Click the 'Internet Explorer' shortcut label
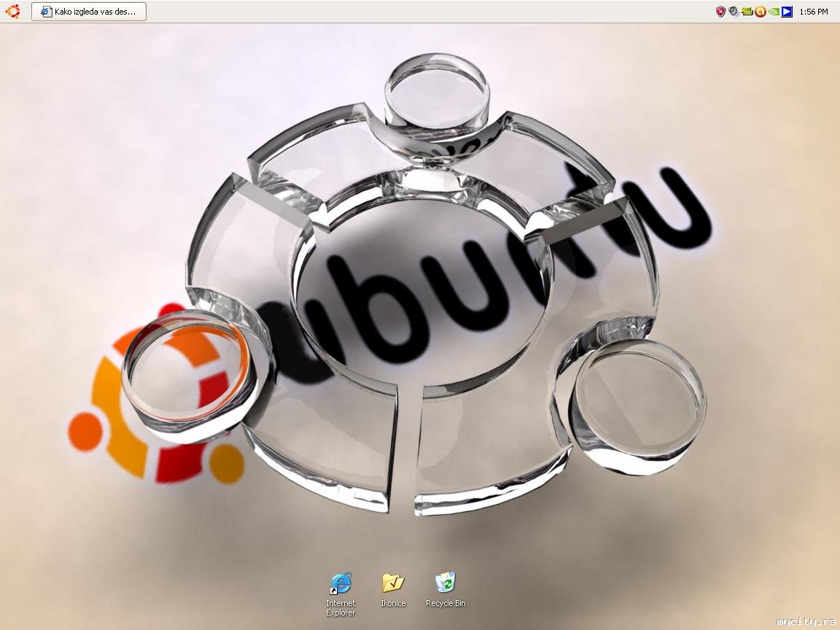 (x=341, y=608)
